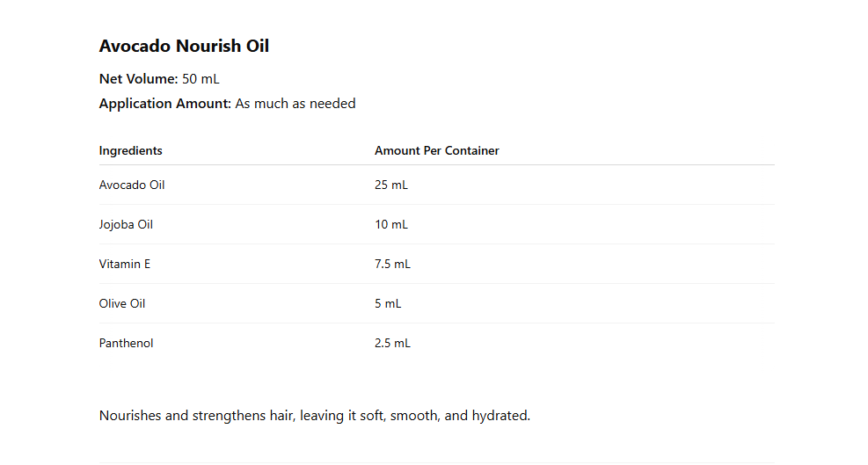This screenshot has width=868, height=465.
Task: Select the 5 mL amount cell
Action: coord(388,304)
